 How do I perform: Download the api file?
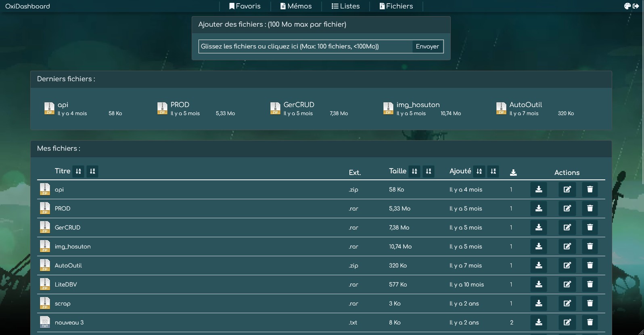(x=539, y=190)
